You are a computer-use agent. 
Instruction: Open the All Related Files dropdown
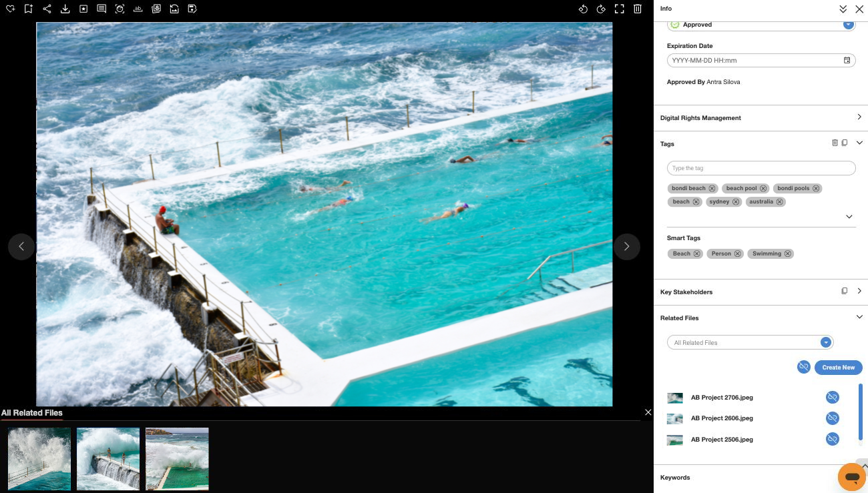(x=825, y=342)
